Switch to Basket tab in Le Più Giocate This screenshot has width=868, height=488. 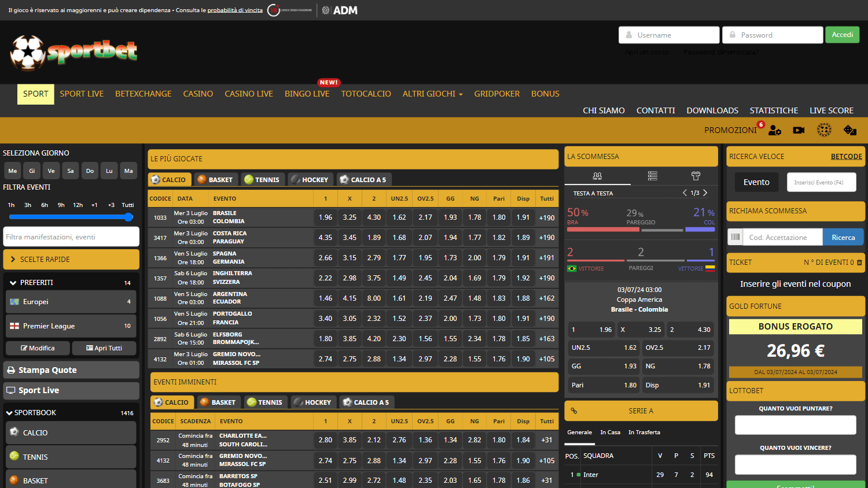tap(215, 179)
